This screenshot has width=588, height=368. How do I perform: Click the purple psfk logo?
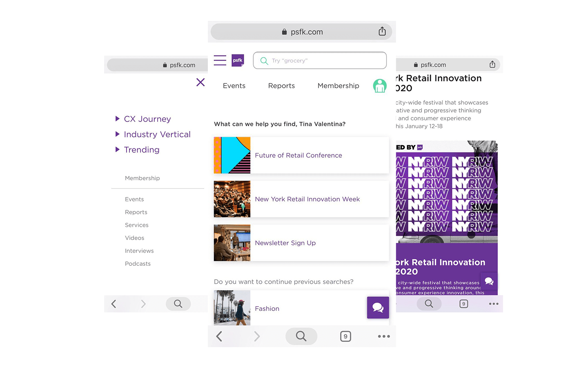click(238, 61)
